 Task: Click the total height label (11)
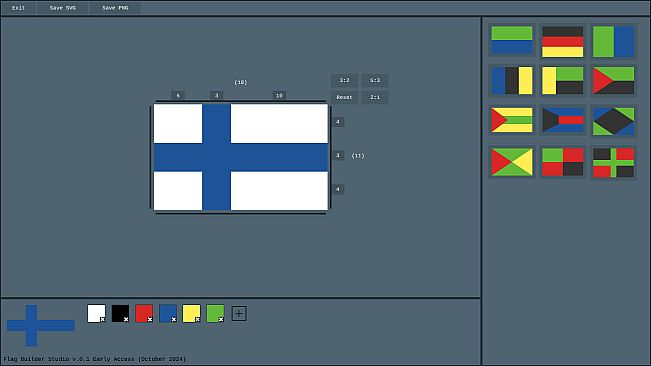tap(358, 156)
